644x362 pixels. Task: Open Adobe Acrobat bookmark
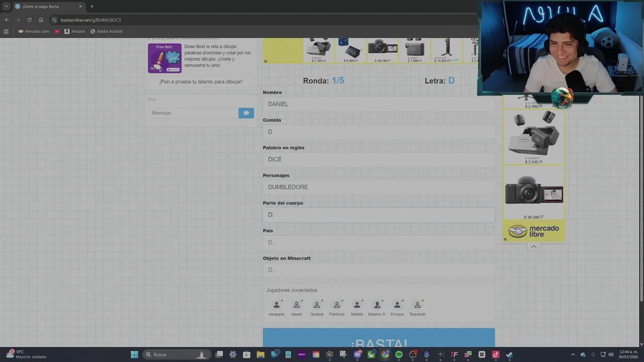106,31
